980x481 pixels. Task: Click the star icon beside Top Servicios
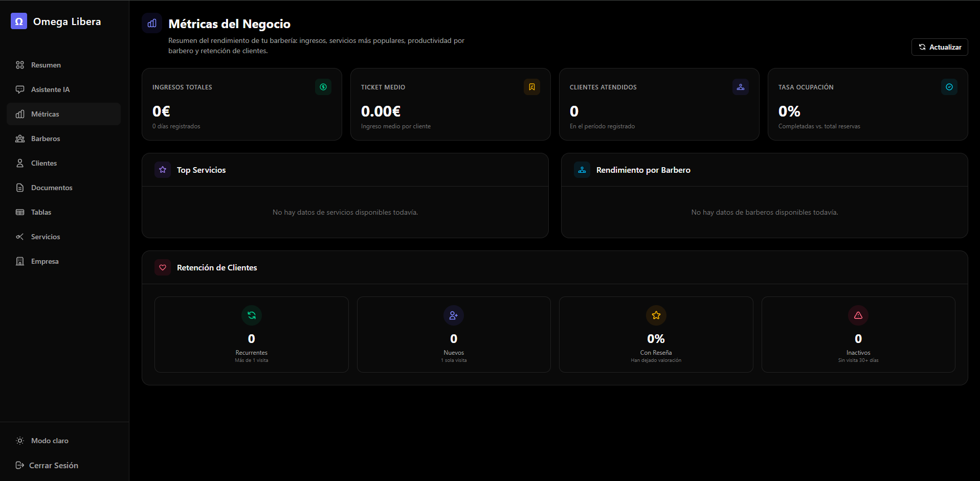(x=163, y=170)
